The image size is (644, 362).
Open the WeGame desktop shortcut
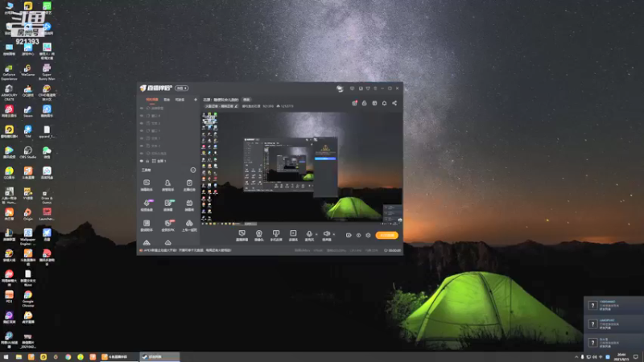point(28,70)
